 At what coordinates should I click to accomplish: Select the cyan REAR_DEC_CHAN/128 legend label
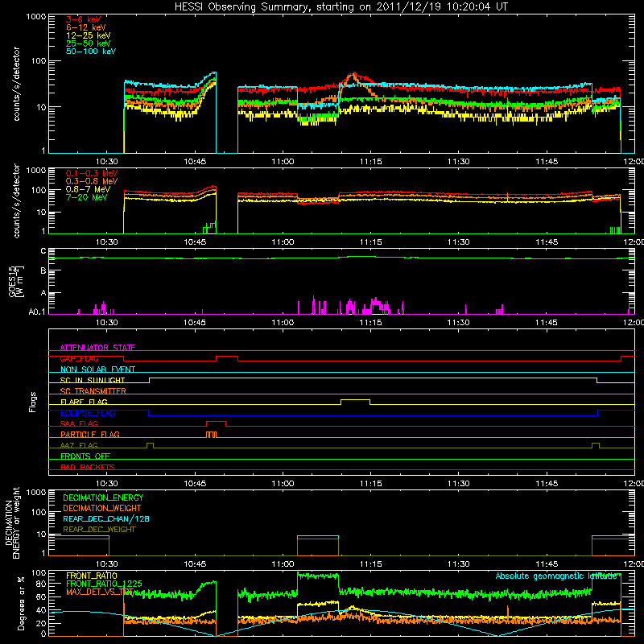[x=105, y=518]
